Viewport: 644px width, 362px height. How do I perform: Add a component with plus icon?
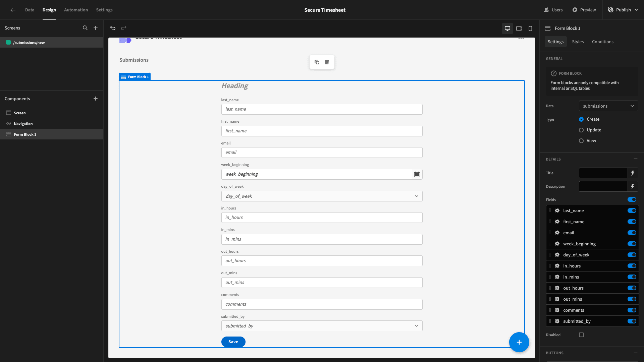pyautogui.click(x=96, y=99)
